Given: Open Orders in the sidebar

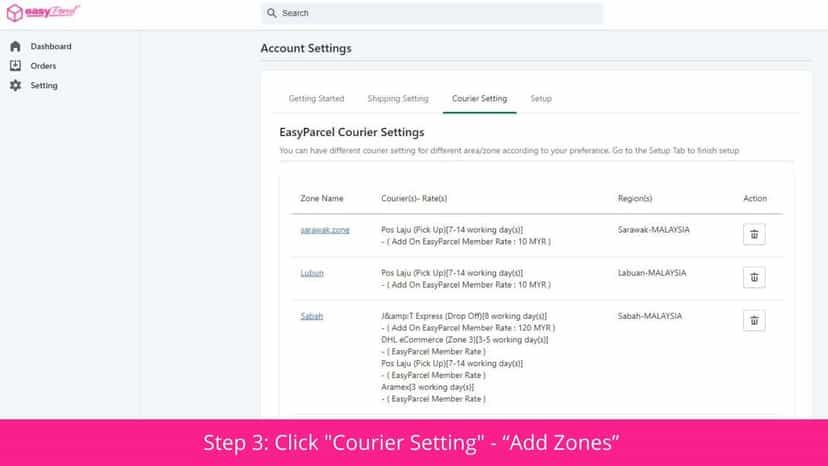Looking at the screenshot, I should [x=43, y=66].
